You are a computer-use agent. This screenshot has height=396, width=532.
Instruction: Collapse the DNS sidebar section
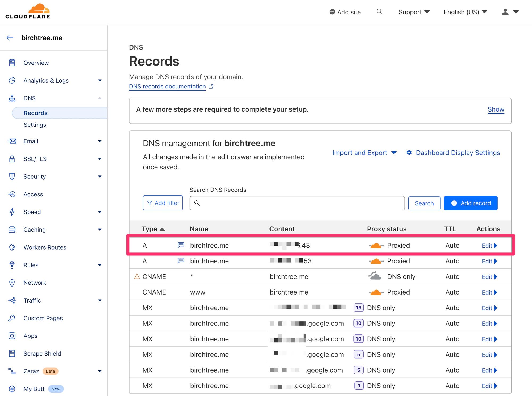(x=99, y=98)
